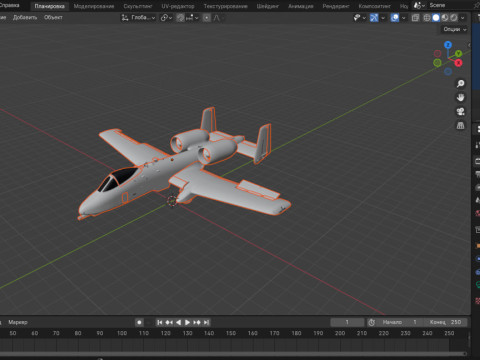Click the Y axis on navigation gizmo
480x360 pixels.
coord(459,53)
